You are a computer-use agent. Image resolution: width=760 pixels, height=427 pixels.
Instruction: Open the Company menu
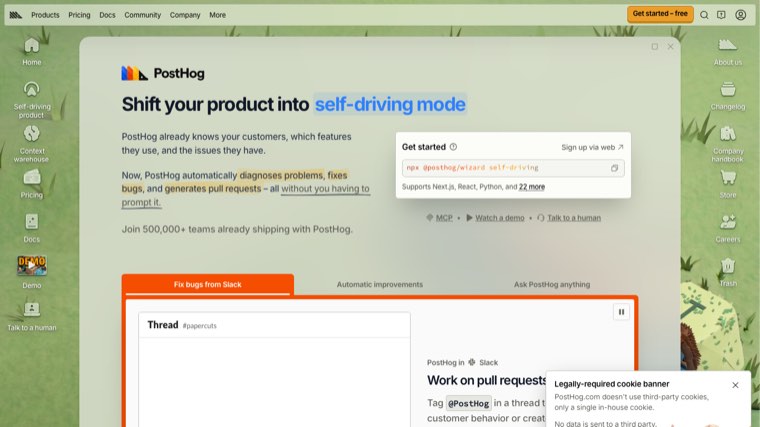pos(185,15)
